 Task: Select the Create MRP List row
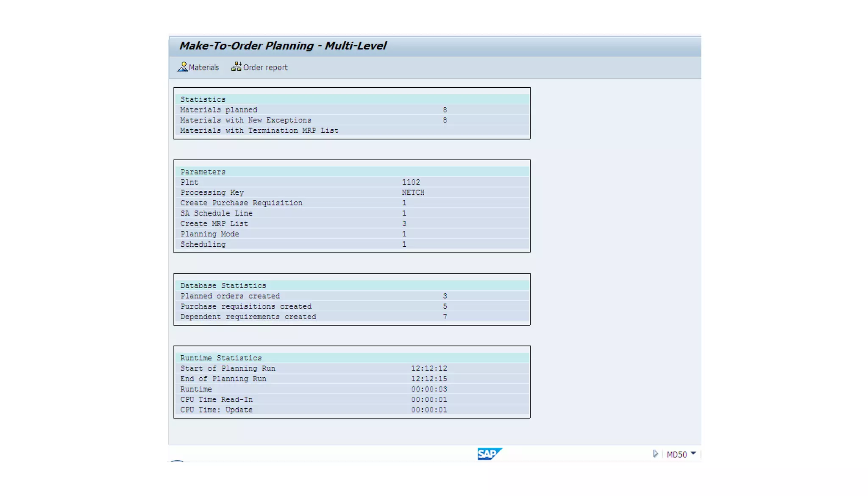[214, 223]
